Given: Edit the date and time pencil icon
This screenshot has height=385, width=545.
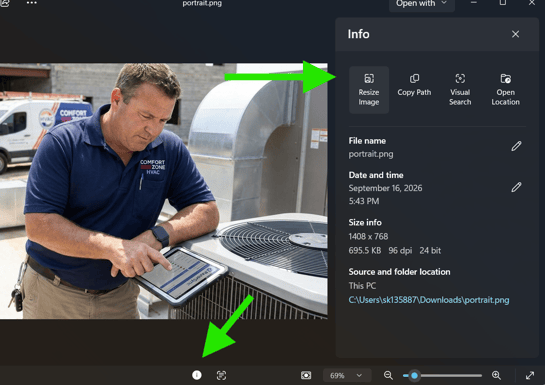Looking at the screenshot, I should pyautogui.click(x=516, y=187).
